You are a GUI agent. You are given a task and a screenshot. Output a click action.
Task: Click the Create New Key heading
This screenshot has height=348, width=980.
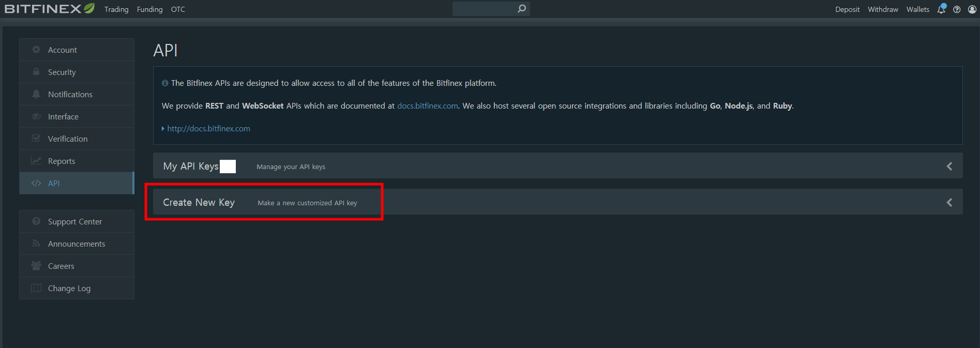(x=199, y=202)
